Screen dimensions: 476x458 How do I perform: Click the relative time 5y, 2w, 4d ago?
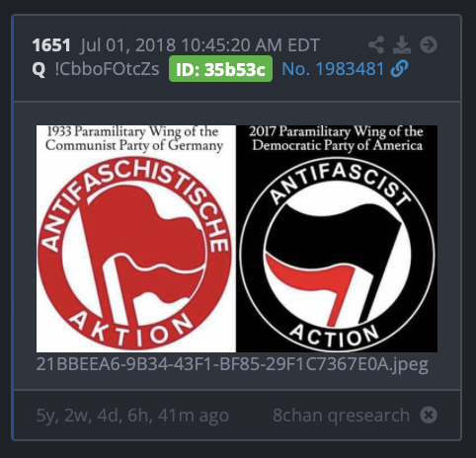[x=132, y=416]
